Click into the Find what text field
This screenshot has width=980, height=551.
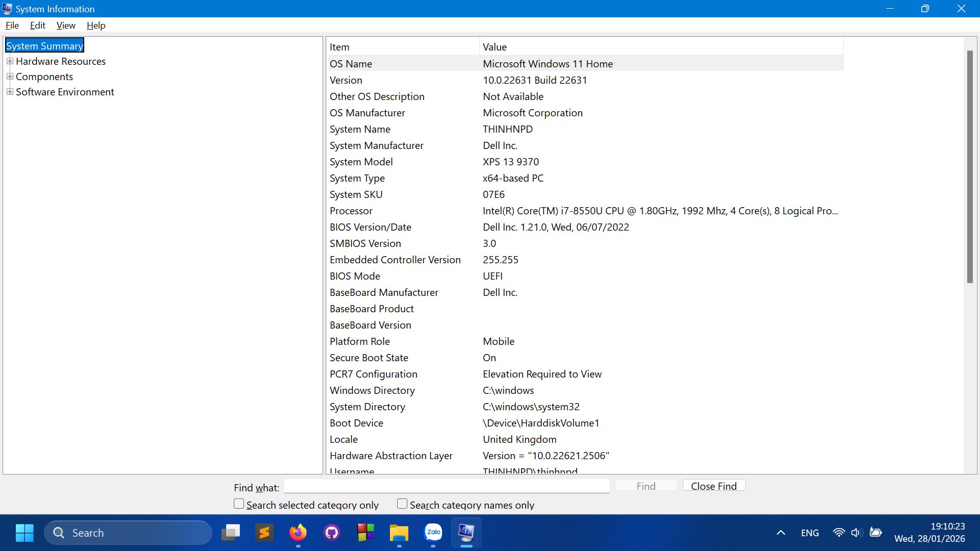(447, 486)
